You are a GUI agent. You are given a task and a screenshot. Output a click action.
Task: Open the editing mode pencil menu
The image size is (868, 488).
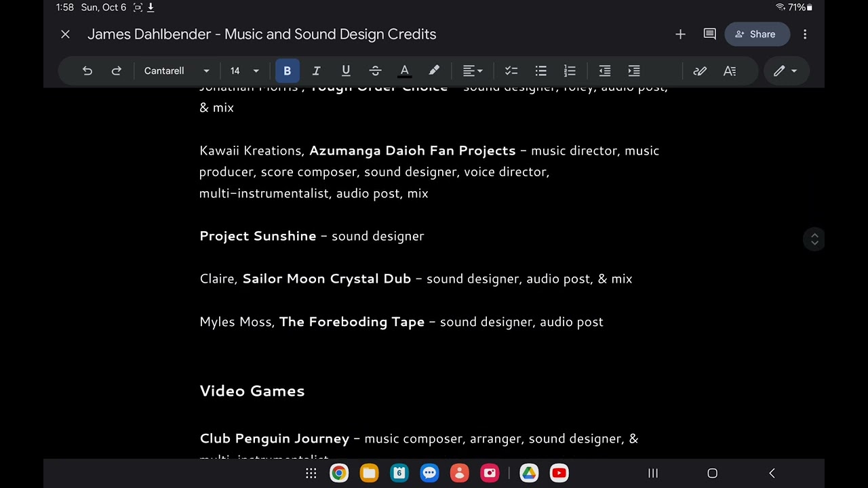786,70
